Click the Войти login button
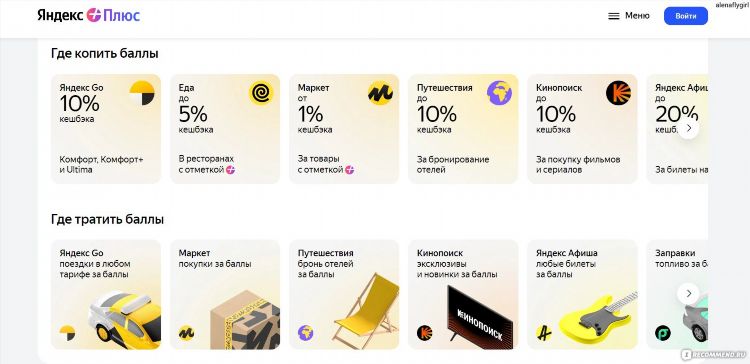750x364 pixels. click(x=685, y=16)
